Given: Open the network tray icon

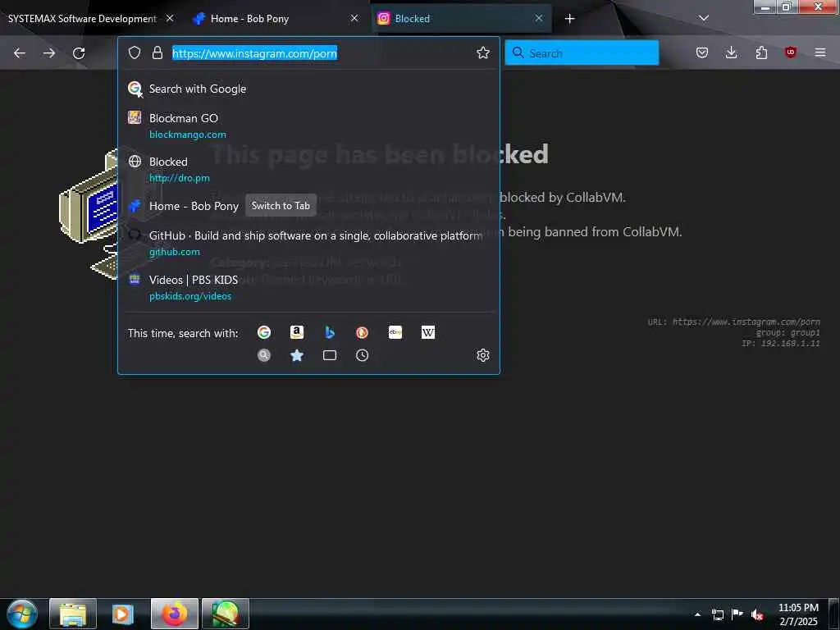Looking at the screenshot, I should point(718,614).
